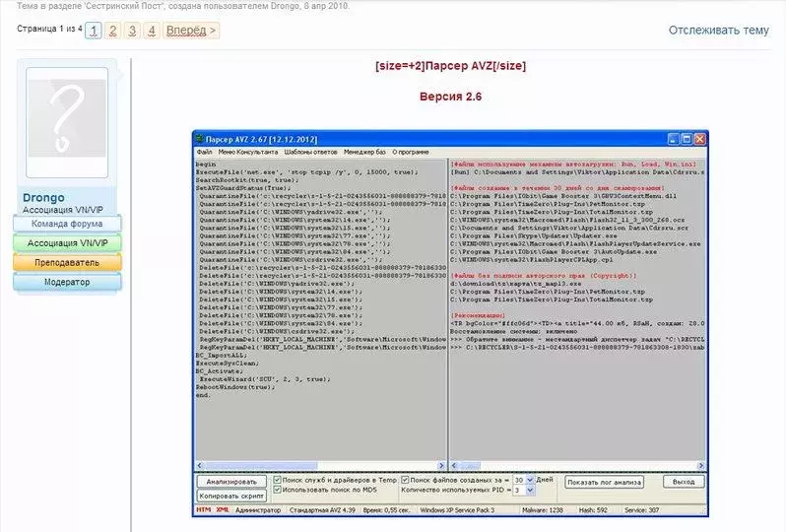Toggle 'Поиск служб и драйверов в Temp' checkbox

click(x=277, y=480)
